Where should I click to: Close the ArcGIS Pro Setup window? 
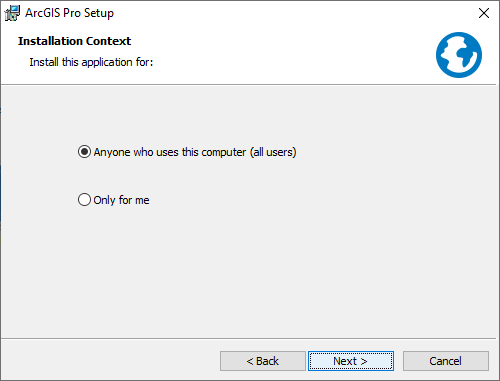click(x=484, y=13)
